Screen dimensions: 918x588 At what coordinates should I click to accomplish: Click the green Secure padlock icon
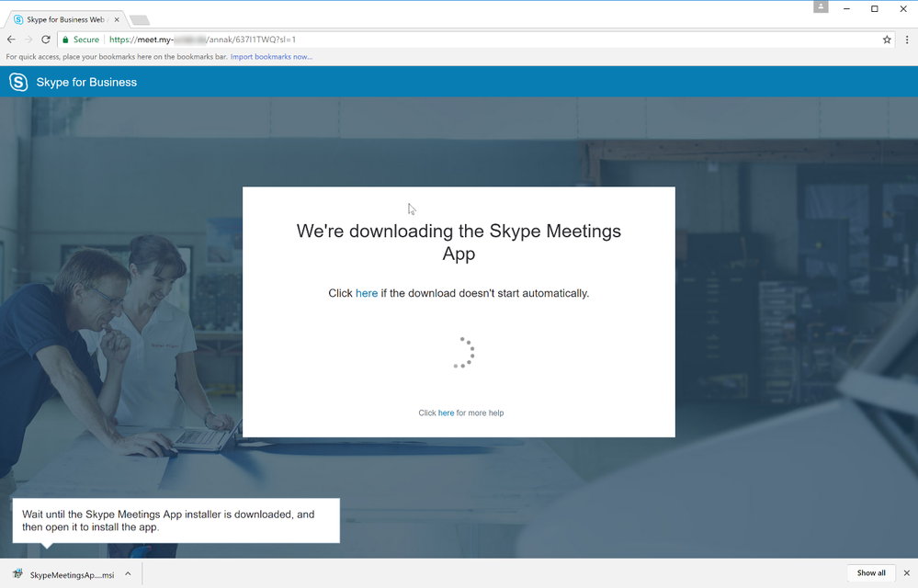click(65, 40)
